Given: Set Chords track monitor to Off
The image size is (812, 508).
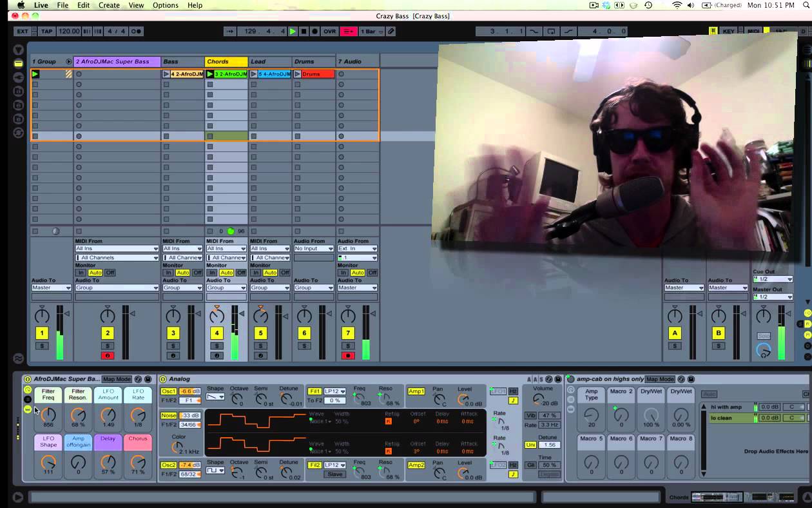Looking at the screenshot, I should tap(240, 273).
